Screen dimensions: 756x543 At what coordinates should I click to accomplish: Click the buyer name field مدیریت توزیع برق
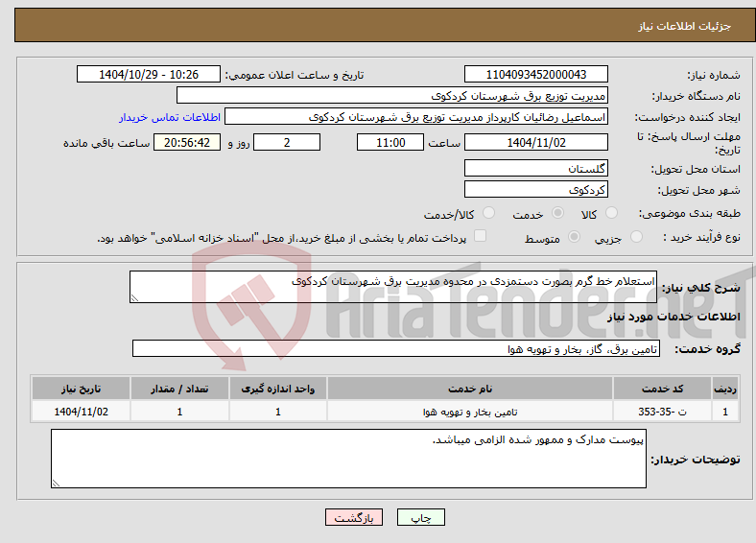coord(392,96)
